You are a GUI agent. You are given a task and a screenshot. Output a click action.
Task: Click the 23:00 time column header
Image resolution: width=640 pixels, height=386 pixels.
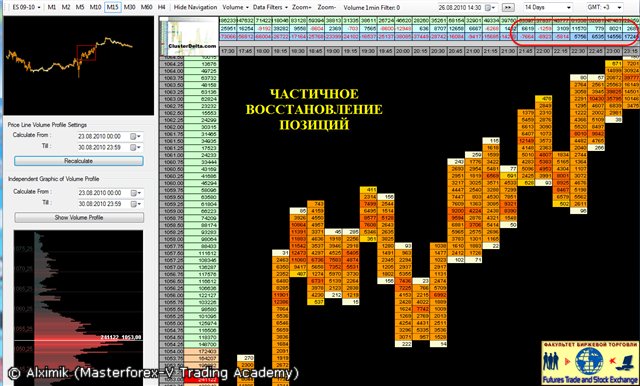pos(613,51)
